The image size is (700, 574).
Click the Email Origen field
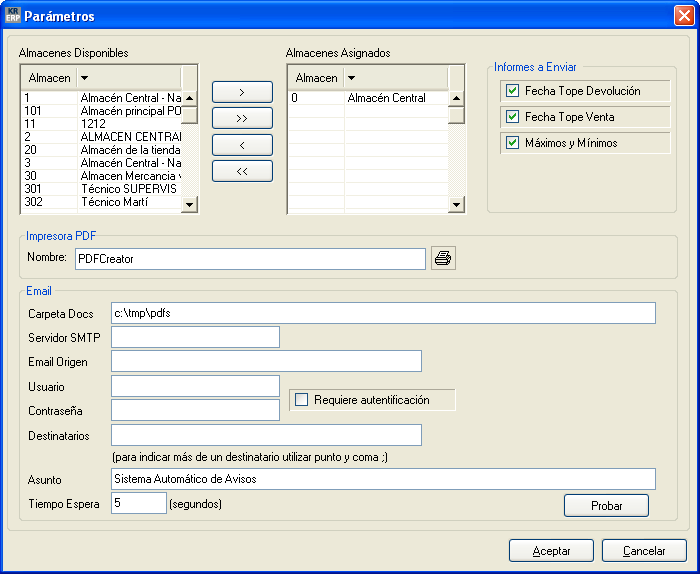pyautogui.click(x=266, y=361)
